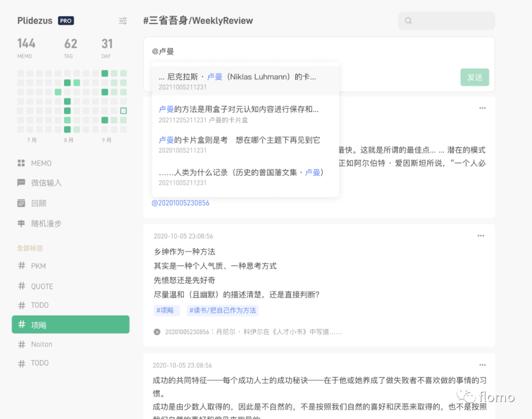
Task: Click the hash icon of selected 项飚 tag
Action: pyautogui.click(x=22, y=324)
